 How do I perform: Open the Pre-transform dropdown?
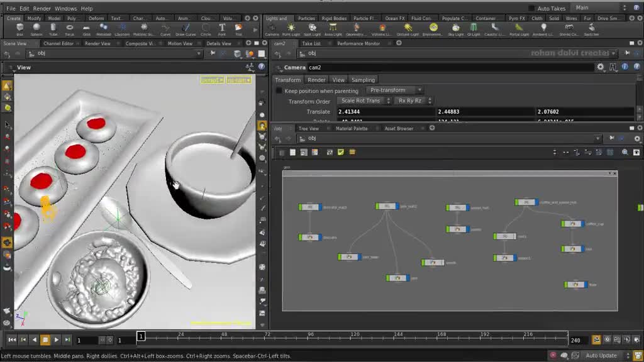click(x=396, y=90)
